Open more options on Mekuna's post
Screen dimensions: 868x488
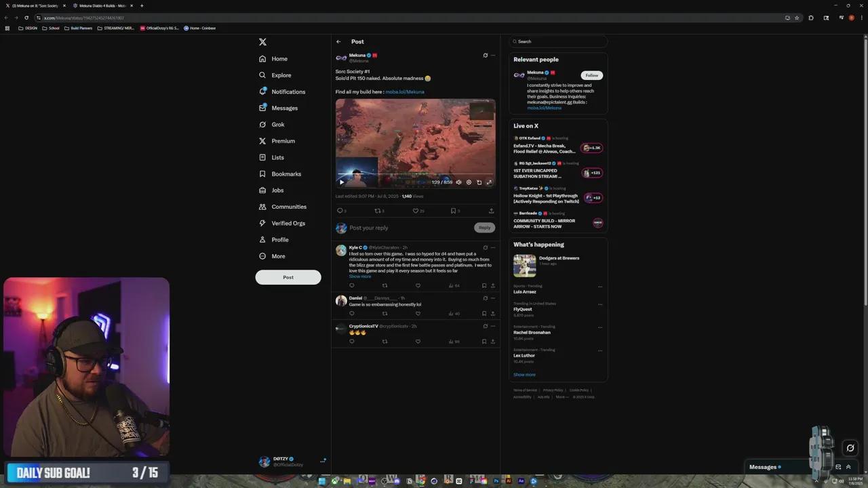point(493,56)
